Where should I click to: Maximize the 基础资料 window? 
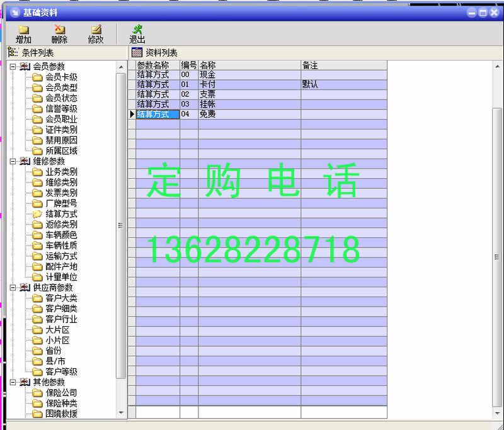[483, 13]
